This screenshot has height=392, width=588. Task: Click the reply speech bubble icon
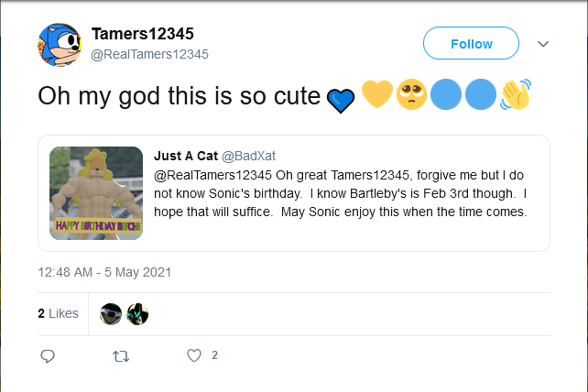pyautogui.click(x=49, y=355)
